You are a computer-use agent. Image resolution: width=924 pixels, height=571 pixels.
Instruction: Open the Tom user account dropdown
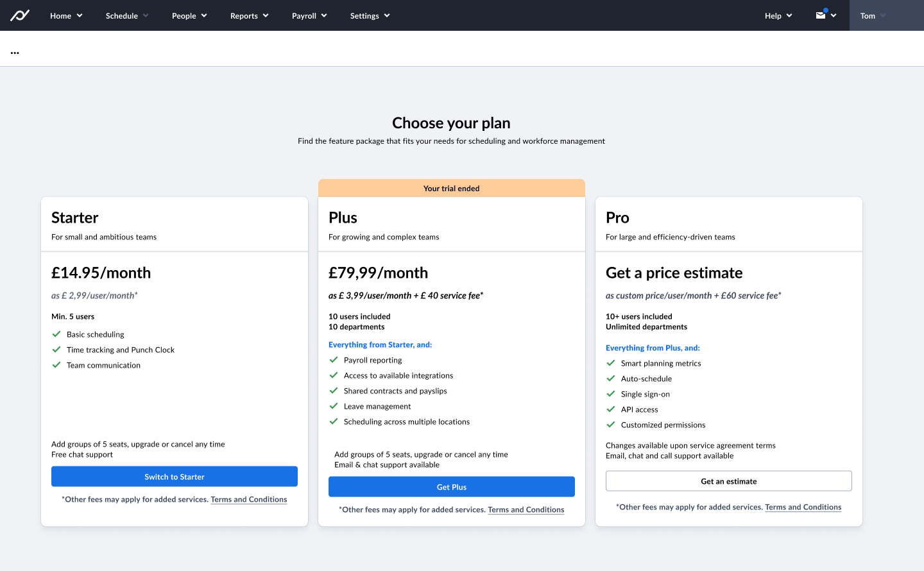coord(886,15)
